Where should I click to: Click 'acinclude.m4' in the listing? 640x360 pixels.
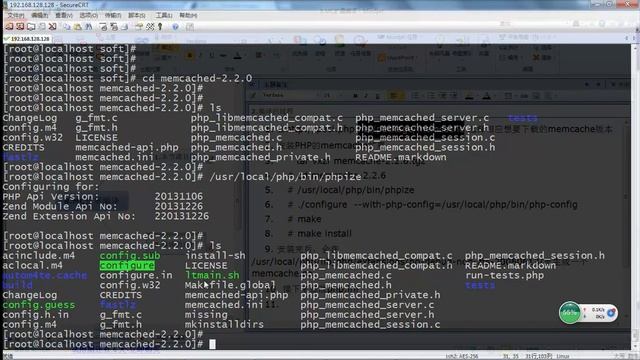pos(39,256)
